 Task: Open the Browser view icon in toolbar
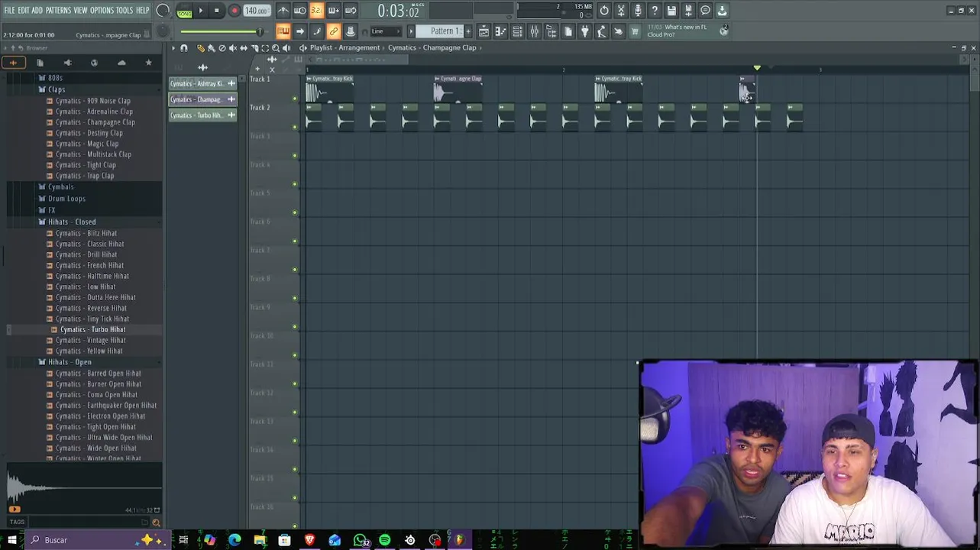point(551,31)
